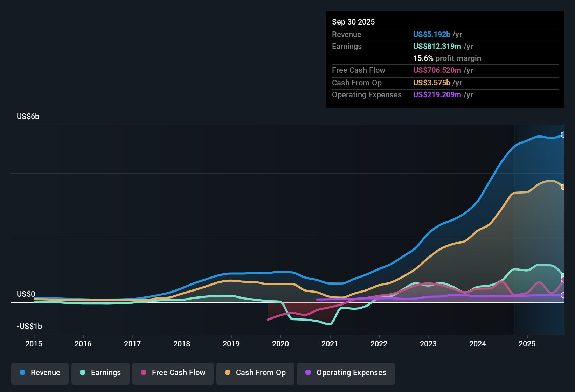Select the 2015 year label on the x-axis
This screenshot has height=392, width=575.
coord(34,344)
